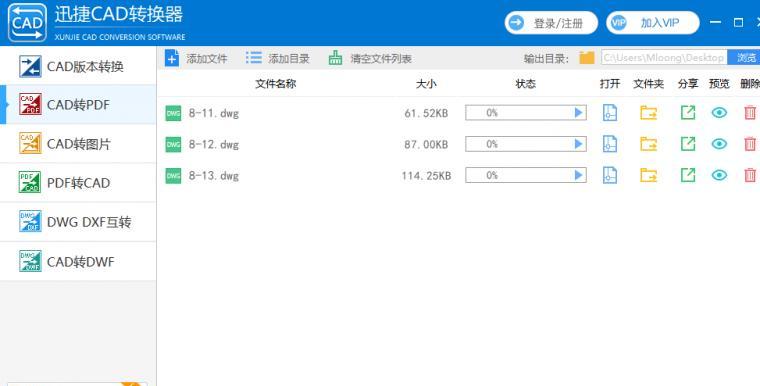Screen dimensions: 760x386
Task: Open the converted file for 8-11.dwg
Action: 610,113
